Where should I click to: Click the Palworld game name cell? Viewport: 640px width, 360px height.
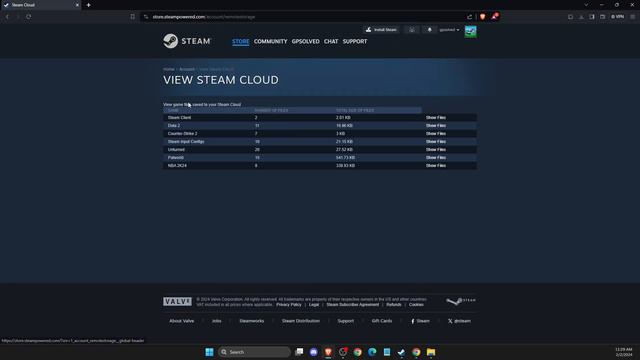click(x=176, y=158)
